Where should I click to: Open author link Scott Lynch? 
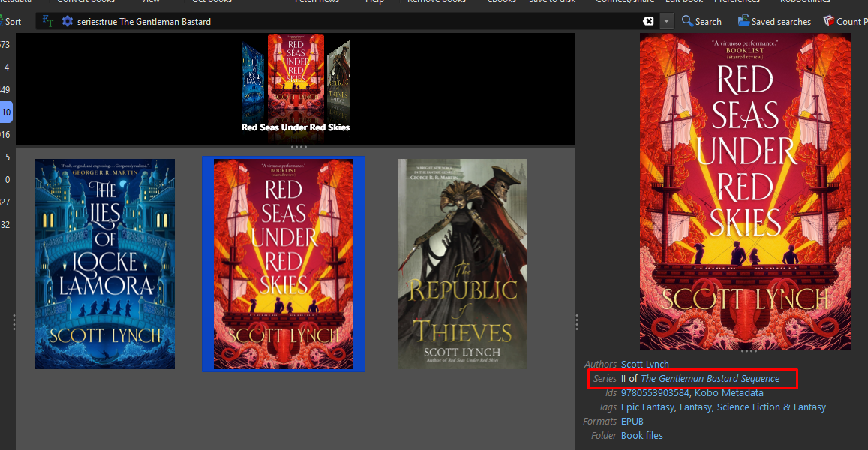pos(645,364)
